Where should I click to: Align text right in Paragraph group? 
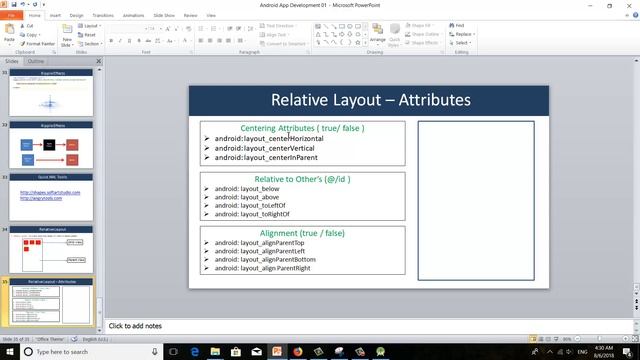[x=220, y=41]
